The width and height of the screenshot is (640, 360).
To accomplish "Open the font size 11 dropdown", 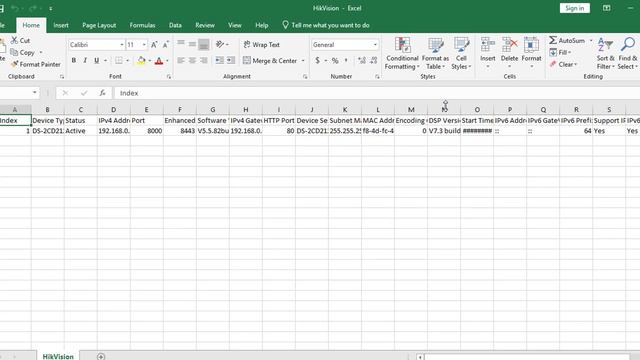I will (144, 44).
